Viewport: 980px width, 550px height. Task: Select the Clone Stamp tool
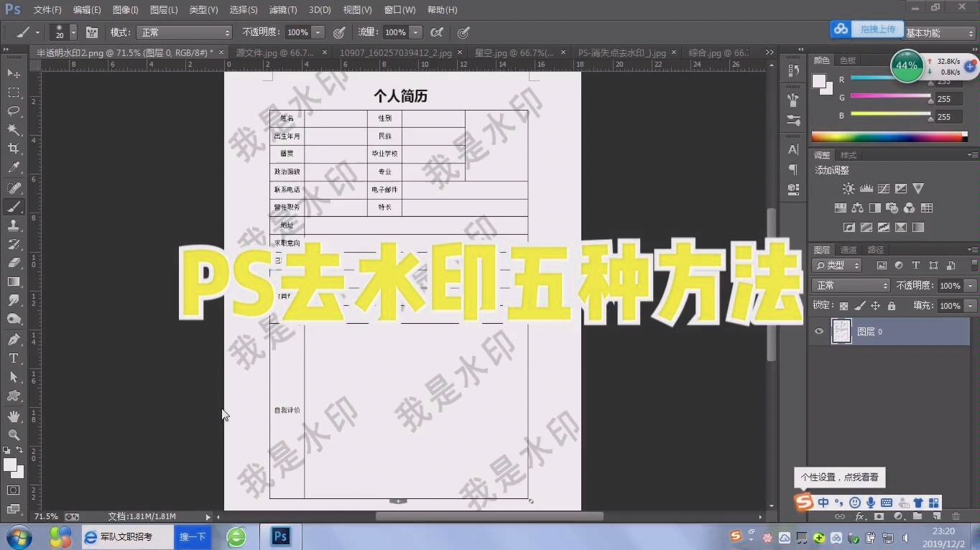pos(14,225)
